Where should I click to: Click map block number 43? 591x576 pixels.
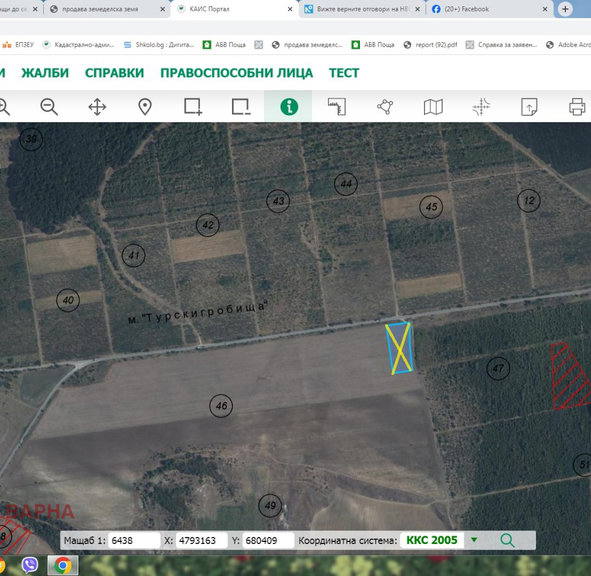(x=278, y=201)
